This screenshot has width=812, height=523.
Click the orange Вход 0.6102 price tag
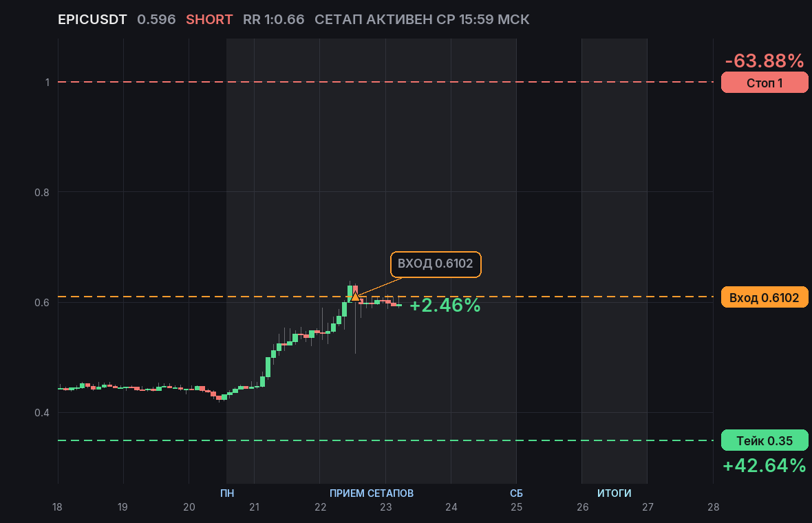click(765, 297)
